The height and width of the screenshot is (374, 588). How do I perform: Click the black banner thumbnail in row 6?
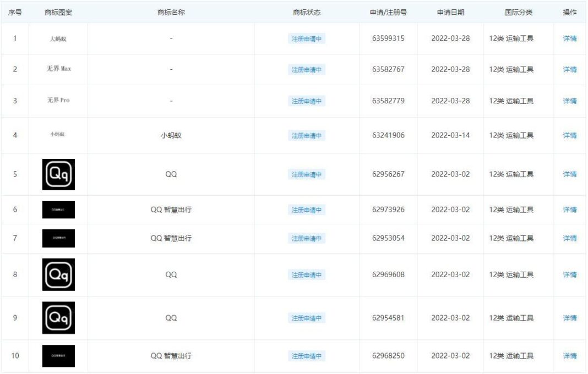point(58,210)
